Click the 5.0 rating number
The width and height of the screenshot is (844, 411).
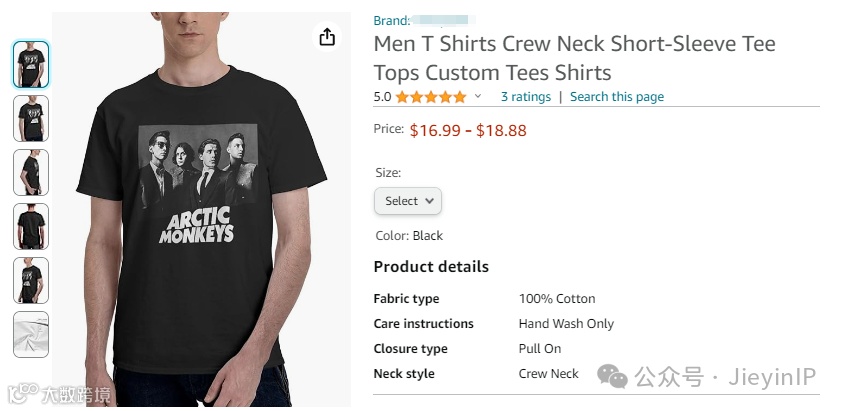[382, 97]
